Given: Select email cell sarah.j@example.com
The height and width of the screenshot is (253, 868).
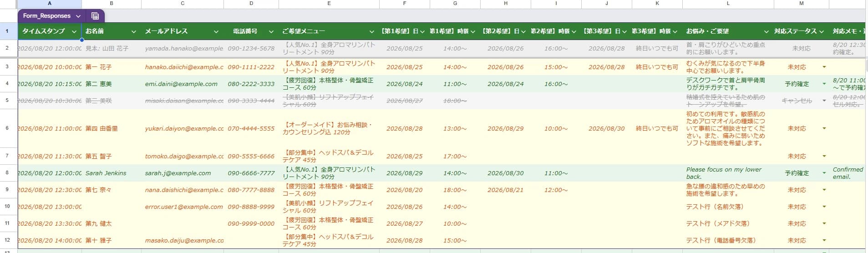Looking at the screenshot, I should pos(183,173).
